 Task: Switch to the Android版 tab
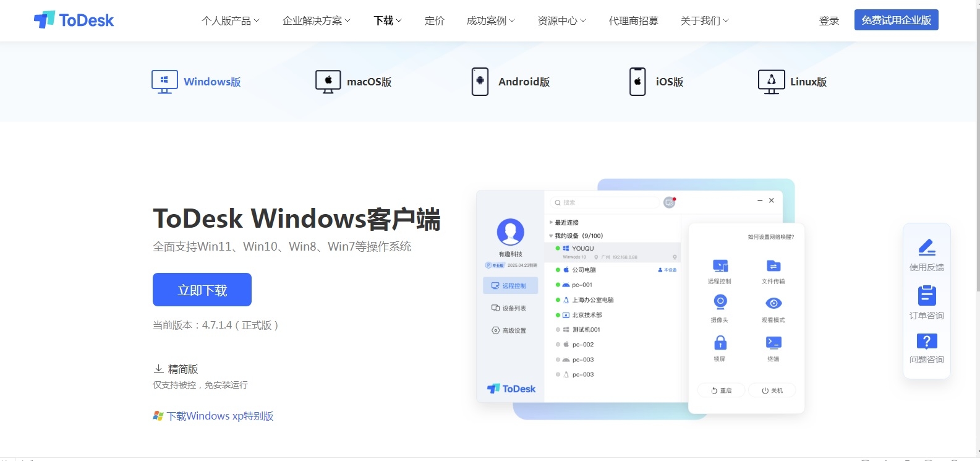pos(510,82)
